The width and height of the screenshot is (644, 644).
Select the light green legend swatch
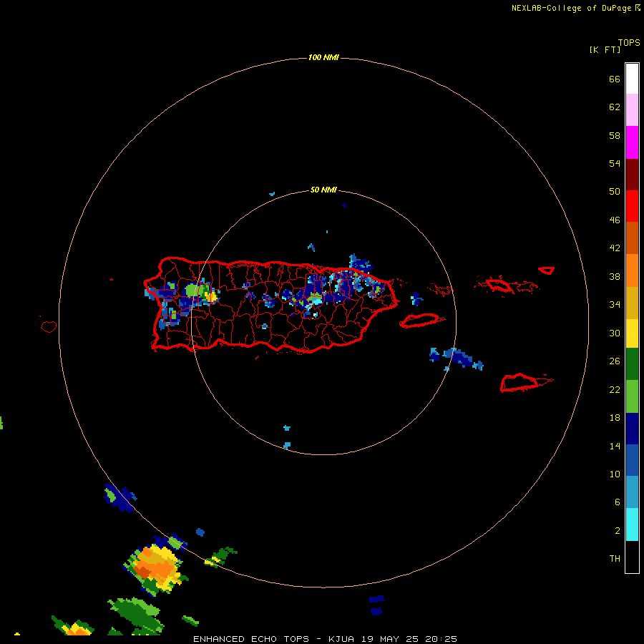(632, 396)
